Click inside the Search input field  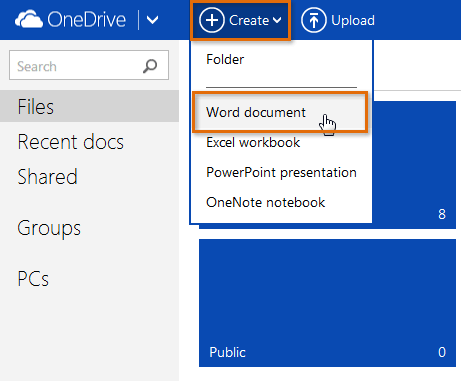click(89, 65)
